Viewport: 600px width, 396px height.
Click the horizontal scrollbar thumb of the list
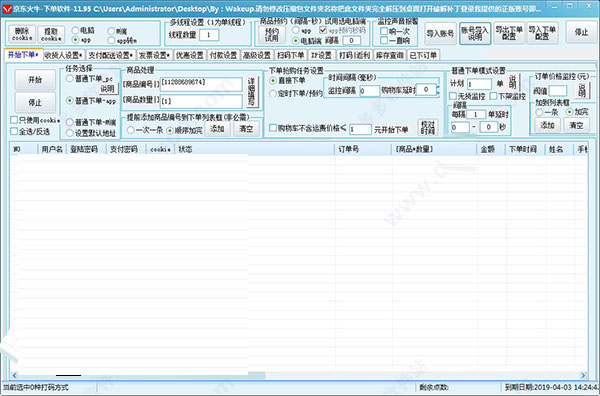click(142, 375)
